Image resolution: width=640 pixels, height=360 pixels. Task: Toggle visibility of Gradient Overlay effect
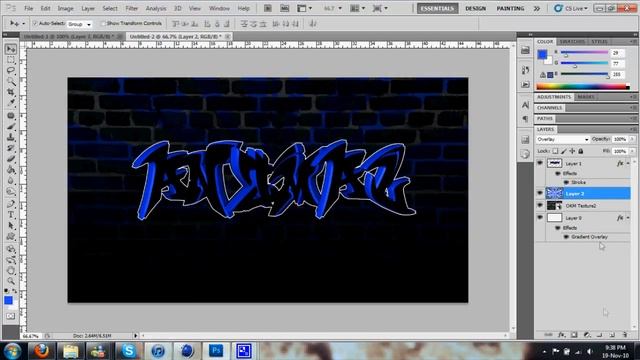tap(566, 237)
